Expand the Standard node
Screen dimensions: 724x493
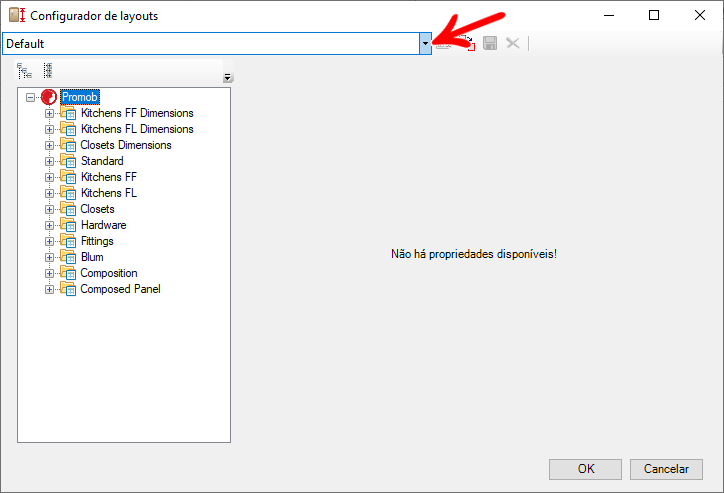click(x=49, y=162)
